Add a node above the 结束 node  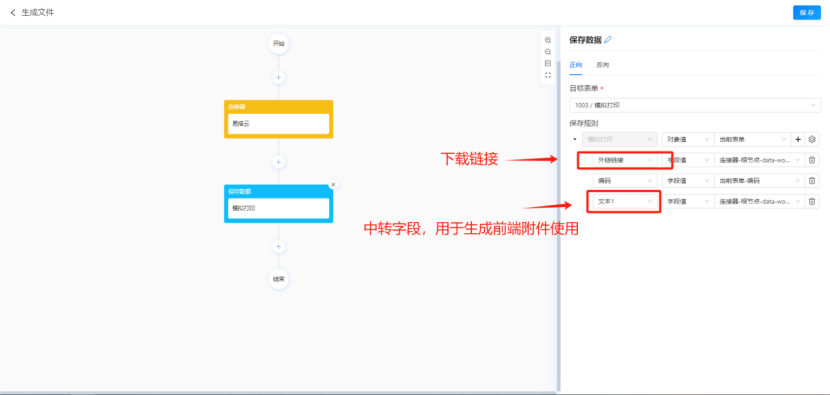pyautogui.click(x=278, y=246)
